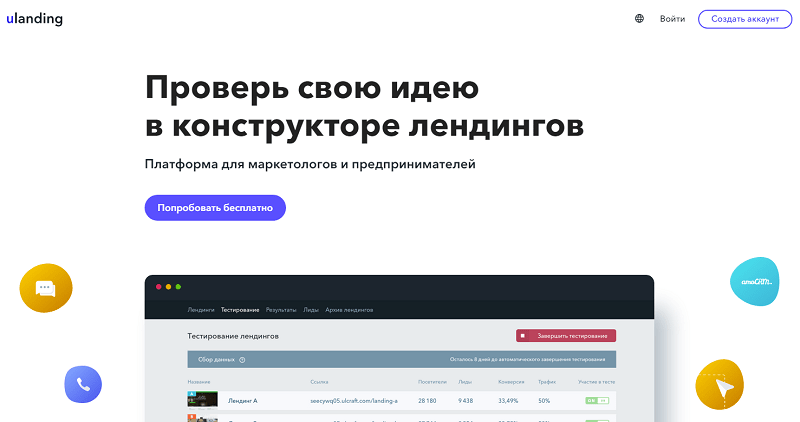800x422 pixels.
Task: Click Платформа для маркетологов subtitle text
Action: pos(310,164)
